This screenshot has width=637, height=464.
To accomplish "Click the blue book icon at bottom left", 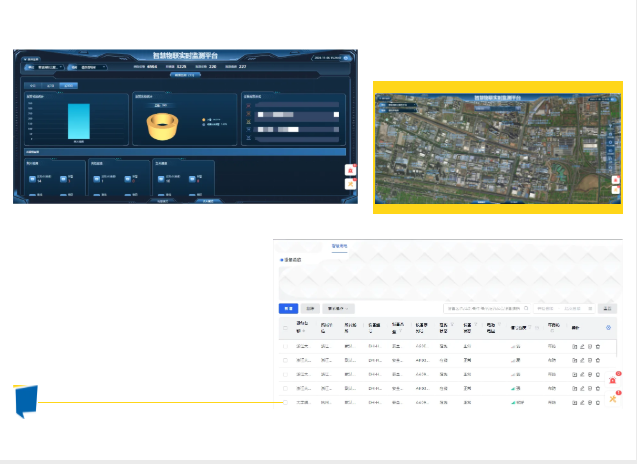I will tap(25, 402).
